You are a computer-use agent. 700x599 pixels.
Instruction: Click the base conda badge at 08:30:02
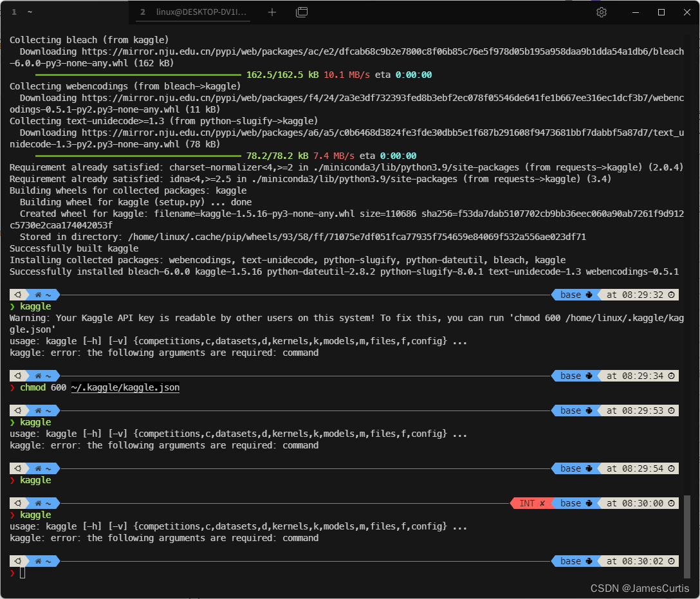tap(576, 561)
